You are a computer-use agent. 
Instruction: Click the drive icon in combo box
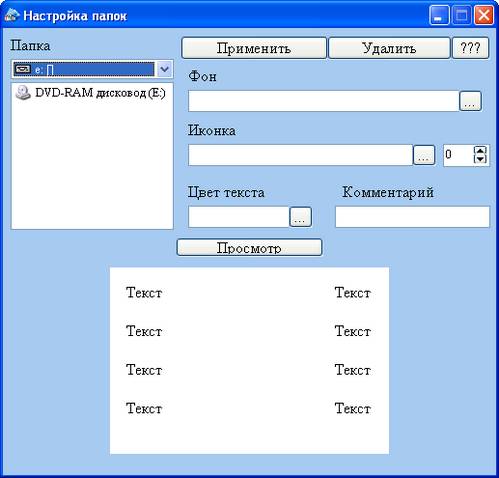click(x=23, y=69)
